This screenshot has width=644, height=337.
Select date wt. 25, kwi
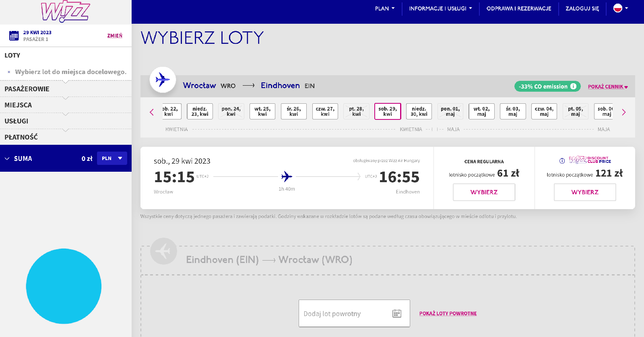click(x=262, y=111)
